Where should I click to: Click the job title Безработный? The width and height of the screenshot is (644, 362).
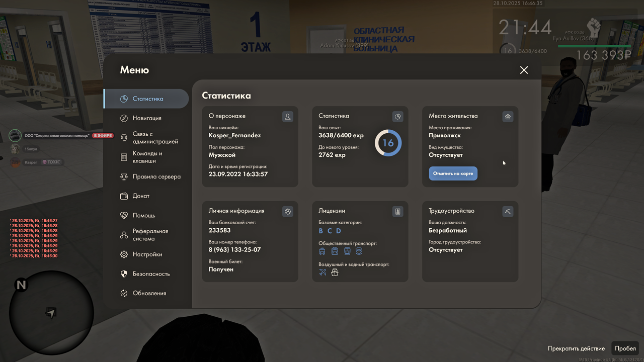[448, 230]
